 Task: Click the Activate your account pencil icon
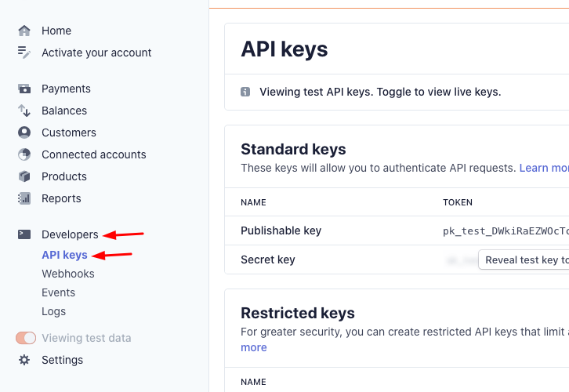point(24,53)
